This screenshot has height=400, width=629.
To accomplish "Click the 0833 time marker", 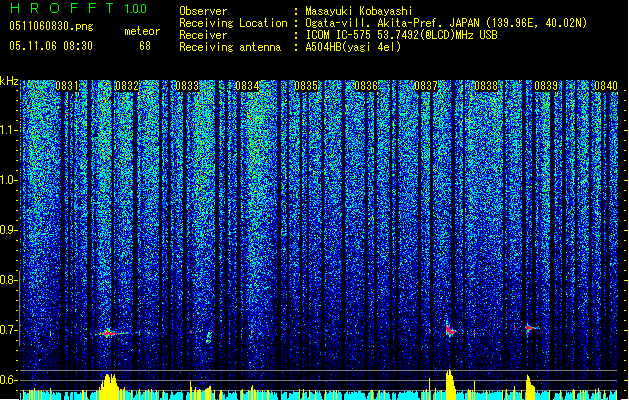I will (x=187, y=86).
